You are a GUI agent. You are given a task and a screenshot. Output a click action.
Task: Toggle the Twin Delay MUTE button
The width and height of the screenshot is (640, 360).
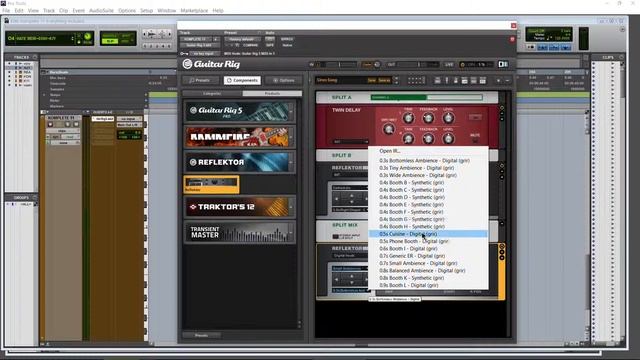coord(475,140)
